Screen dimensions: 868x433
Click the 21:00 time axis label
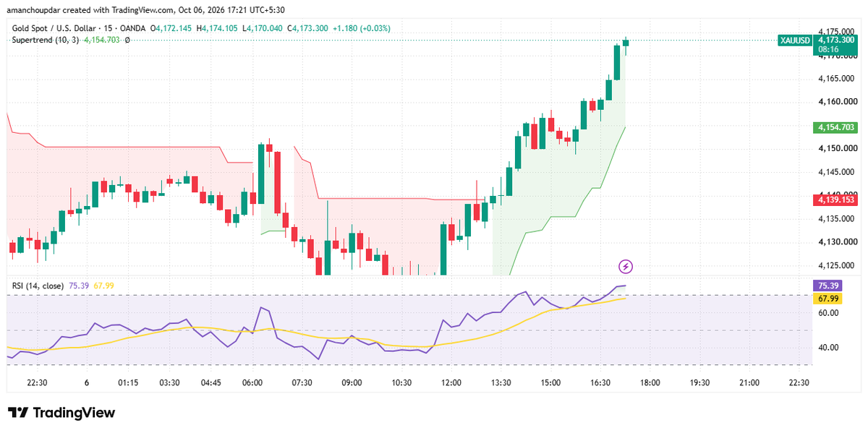pyautogui.click(x=749, y=383)
